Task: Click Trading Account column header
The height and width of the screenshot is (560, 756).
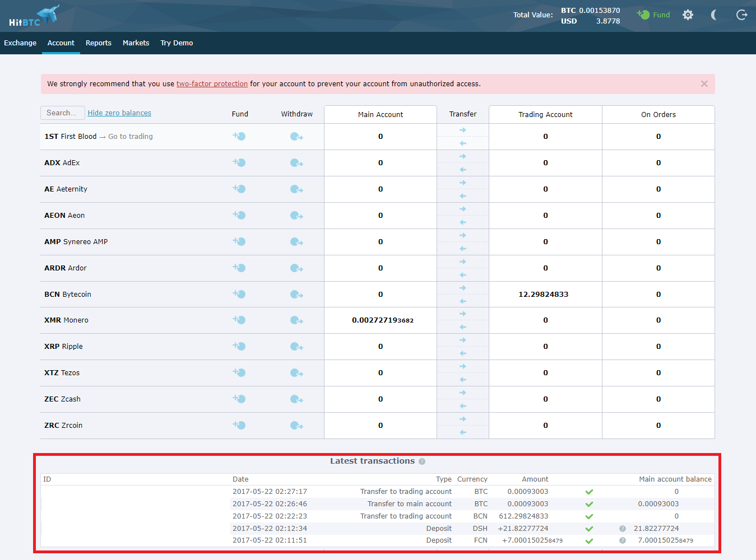Action: [545, 114]
